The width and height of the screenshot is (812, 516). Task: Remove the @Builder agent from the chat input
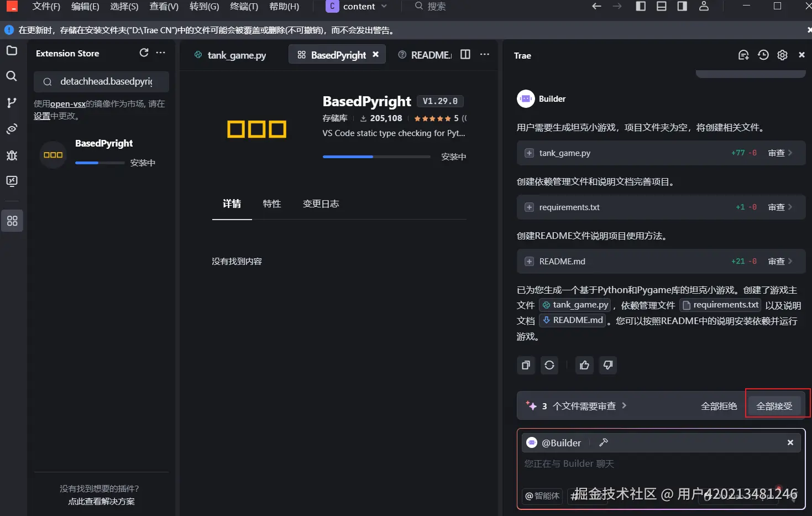coord(790,442)
